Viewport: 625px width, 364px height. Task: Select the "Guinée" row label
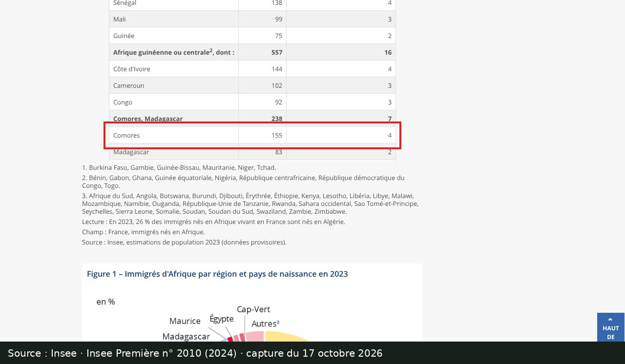[x=124, y=36]
